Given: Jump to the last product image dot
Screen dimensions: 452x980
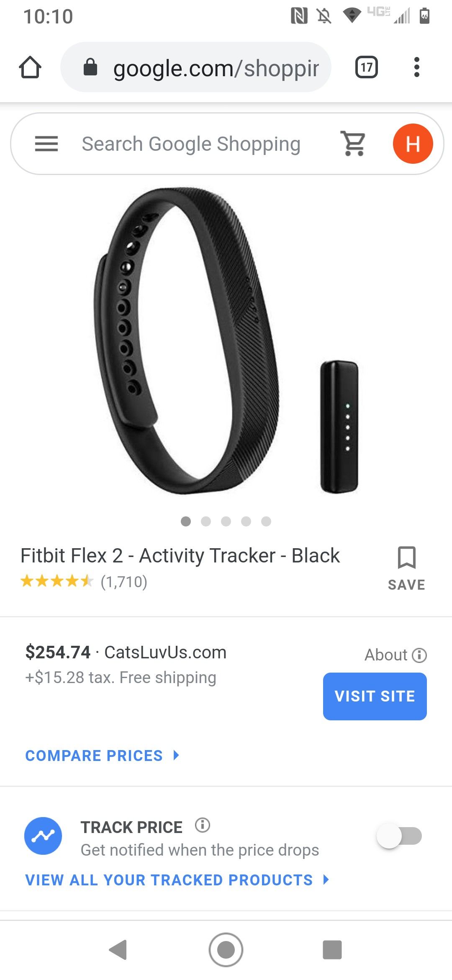Looking at the screenshot, I should (x=266, y=521).
